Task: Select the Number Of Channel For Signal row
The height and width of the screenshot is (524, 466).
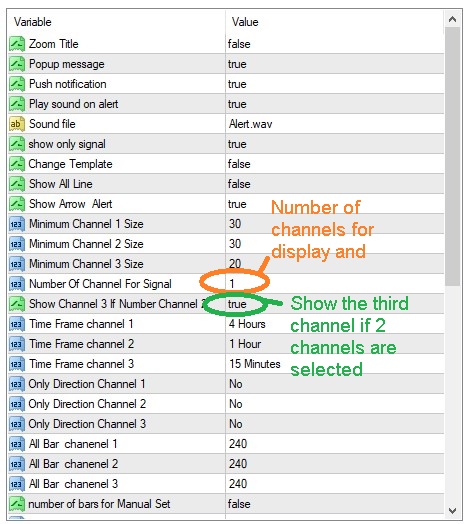Action: point(226,284)
